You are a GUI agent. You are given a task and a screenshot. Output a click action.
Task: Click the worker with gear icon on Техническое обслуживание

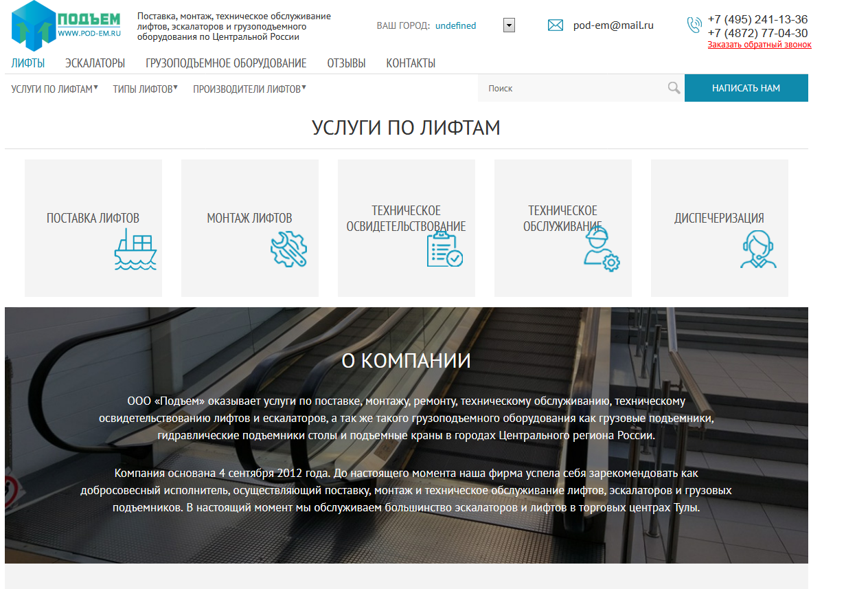(601, 249)
